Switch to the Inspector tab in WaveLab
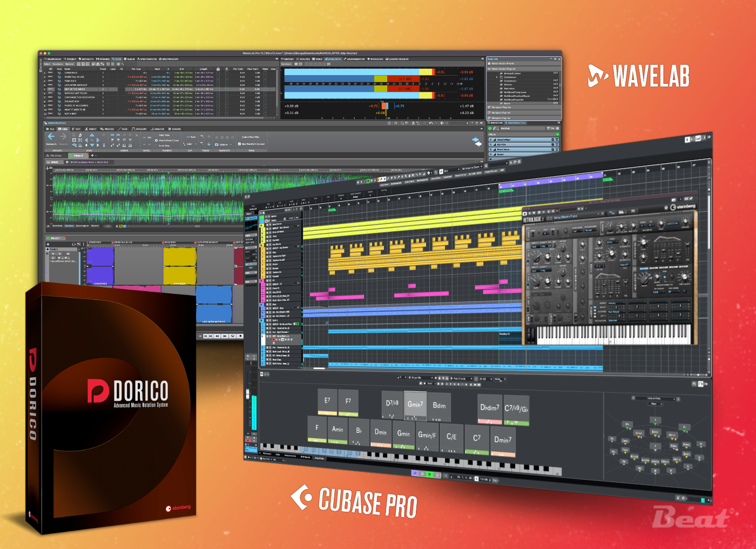Screen dimensions: 756x549 coord(495,123)
